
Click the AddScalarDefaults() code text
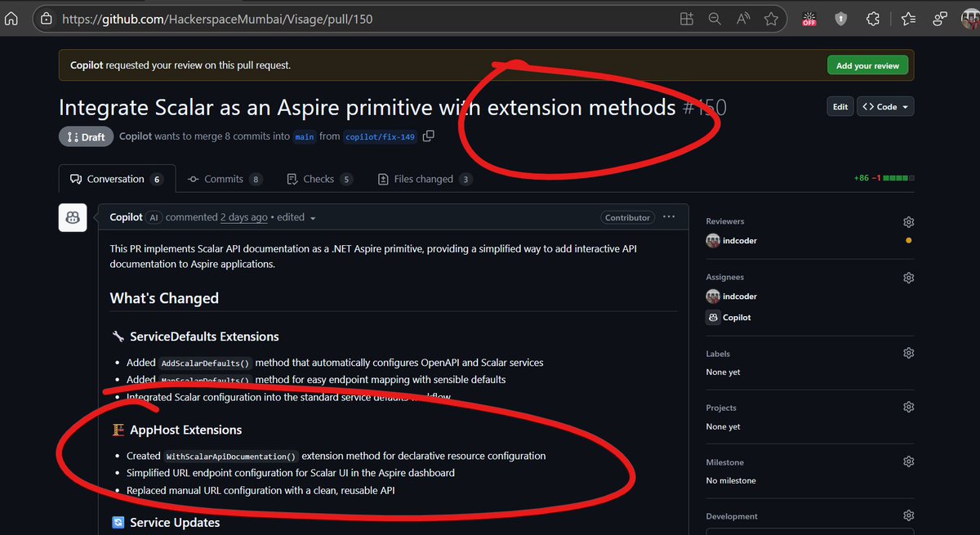click(x=206, y=363)
